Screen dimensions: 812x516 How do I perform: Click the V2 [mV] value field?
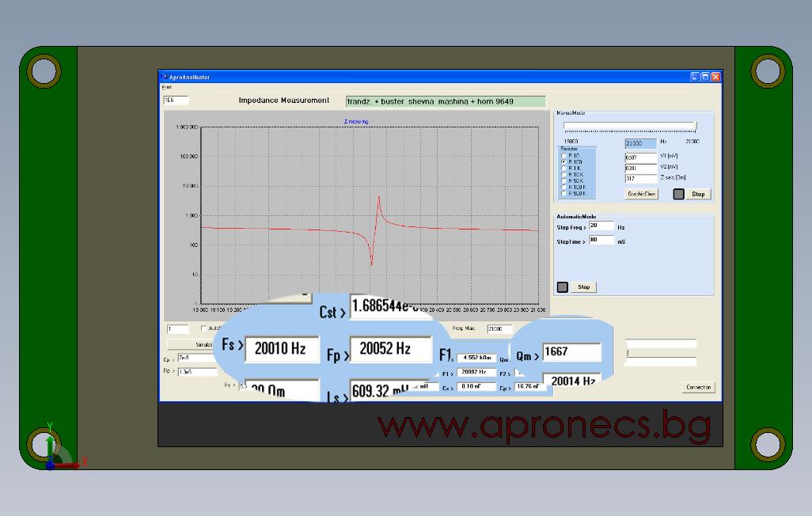click(640, 168)
